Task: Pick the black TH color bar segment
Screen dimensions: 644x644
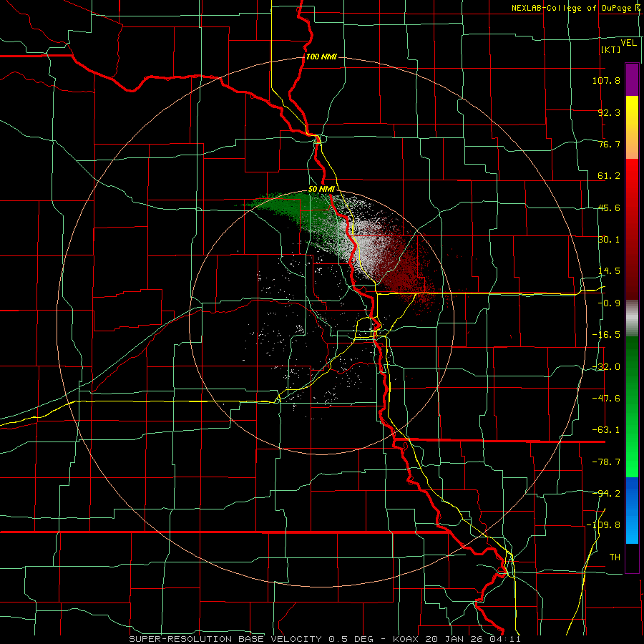Action: coord(632,557)
